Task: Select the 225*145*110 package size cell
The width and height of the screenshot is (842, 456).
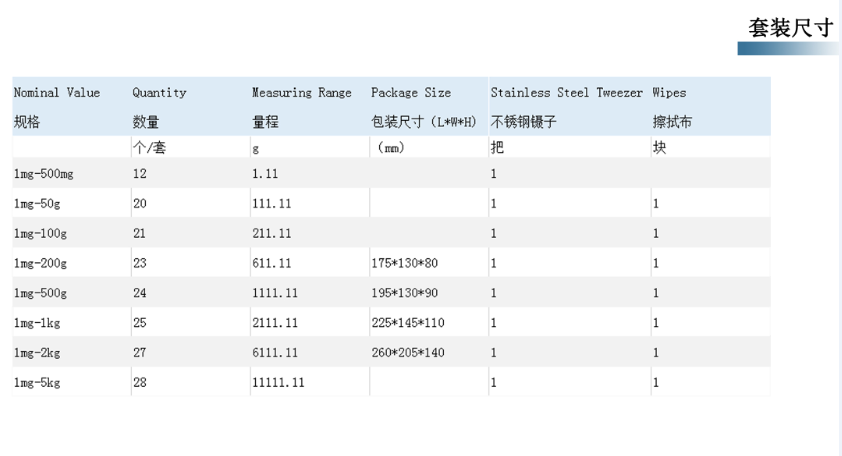Action: [407, 323]
